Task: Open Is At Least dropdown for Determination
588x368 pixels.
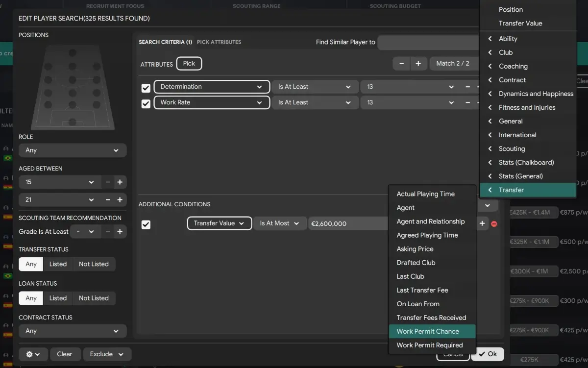Action: pos(315,87)
